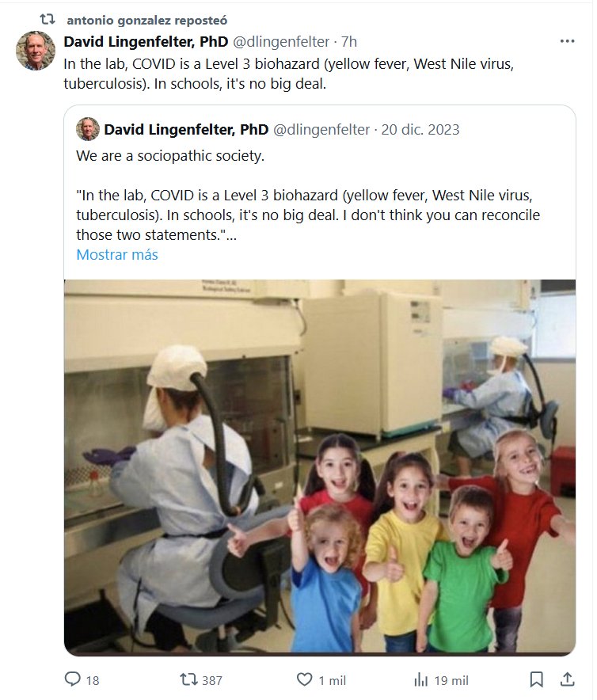The height and width of the screenshot is (700, 597).
Task: Click the 387 reposts count
Action: (211, 680)
